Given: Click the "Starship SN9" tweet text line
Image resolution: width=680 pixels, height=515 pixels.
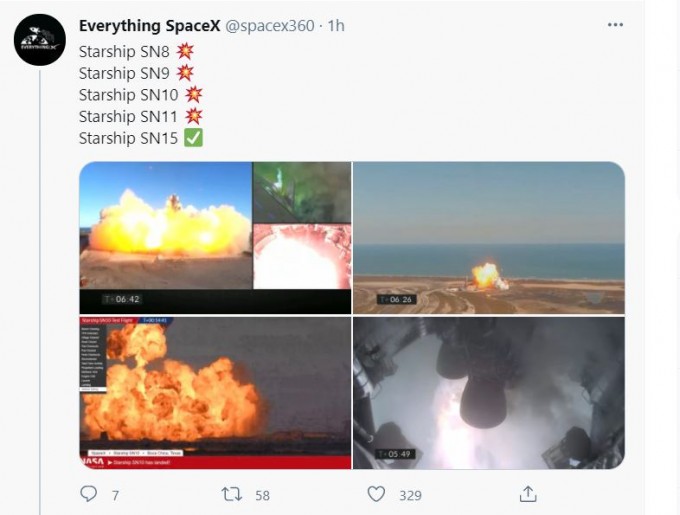Looking at the screenshot, I should click(x=125, y=72).
